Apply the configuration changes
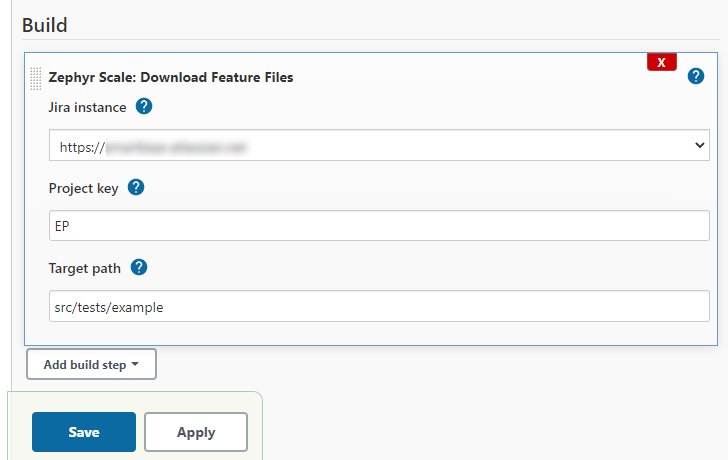 pyautogui.click(x=196, y=432)
